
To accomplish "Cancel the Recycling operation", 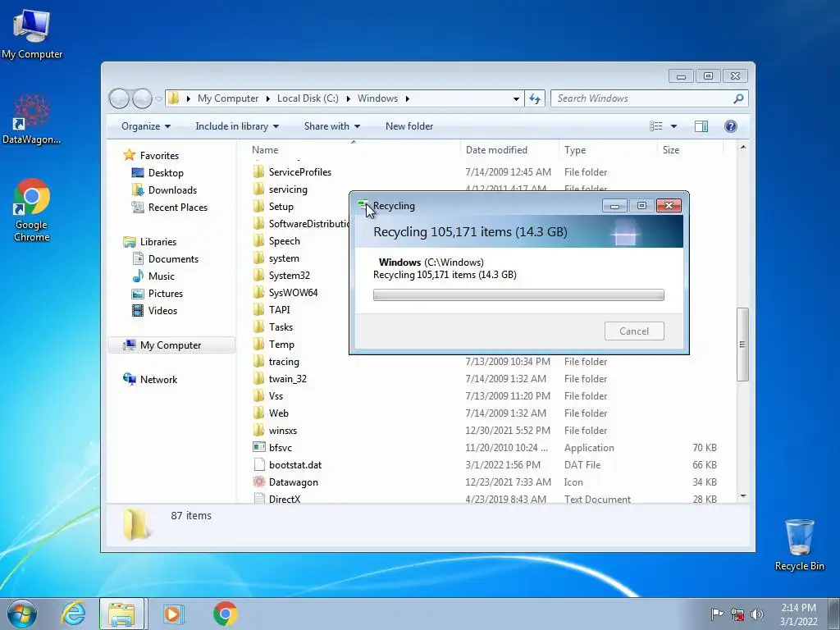I will coord(634,331).
